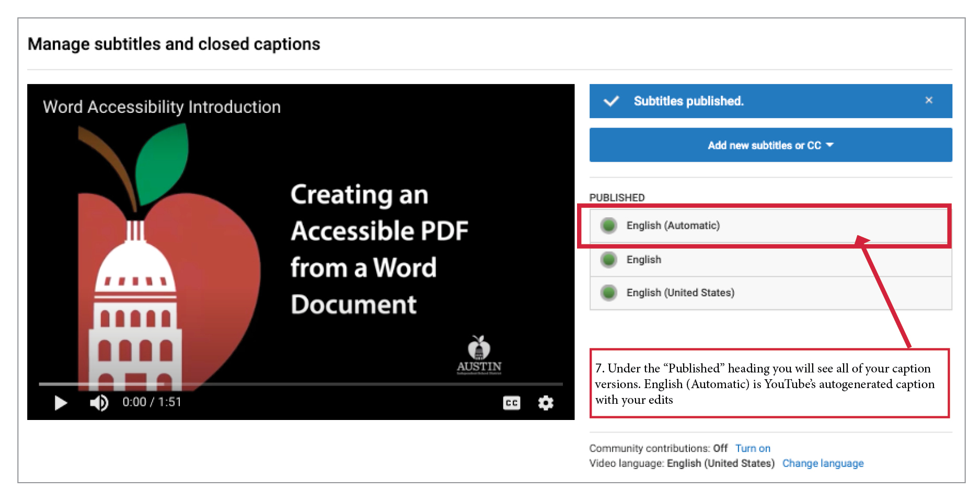Viewport: 980px width, 502px height.
Task: Mute the video volume speaker icon
Action: click(99, 403)
